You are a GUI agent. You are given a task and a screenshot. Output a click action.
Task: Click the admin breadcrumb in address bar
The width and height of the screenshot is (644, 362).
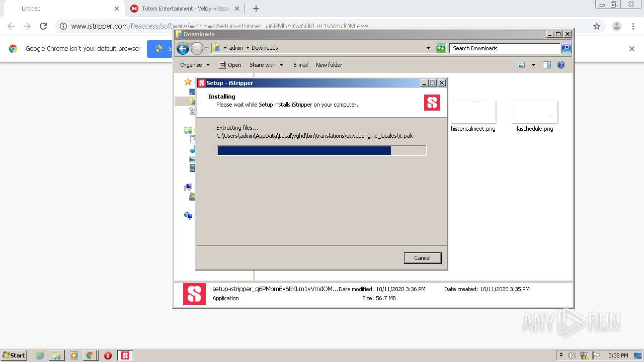[x=236, y=48]
